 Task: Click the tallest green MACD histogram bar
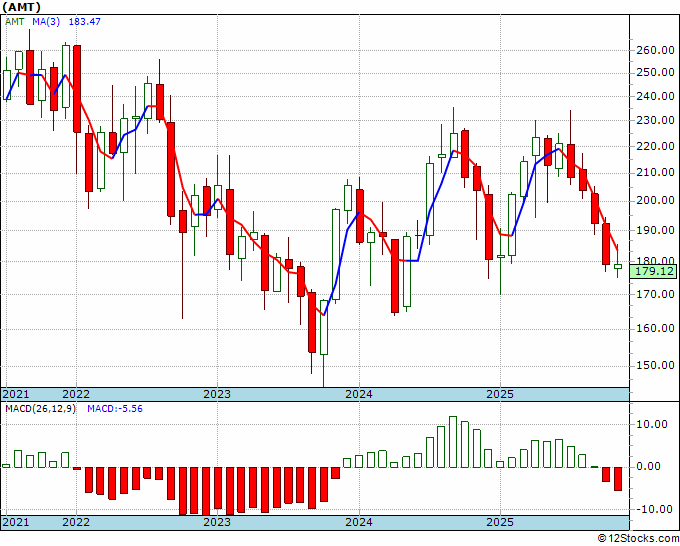click(453, 442)
